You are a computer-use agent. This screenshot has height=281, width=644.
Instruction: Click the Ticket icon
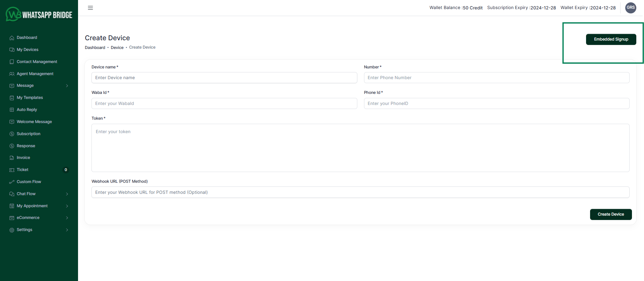pyautogui.click(x=12, y=170)
